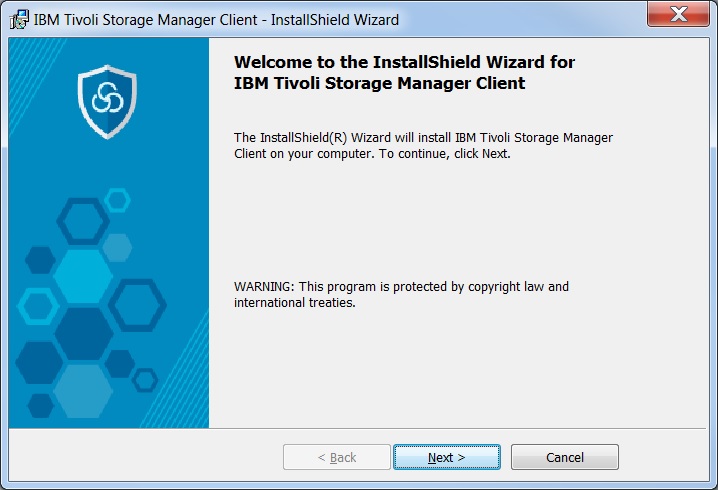
Task: Click the small faded hexagon beside cyan one
Action: (117, 248)
